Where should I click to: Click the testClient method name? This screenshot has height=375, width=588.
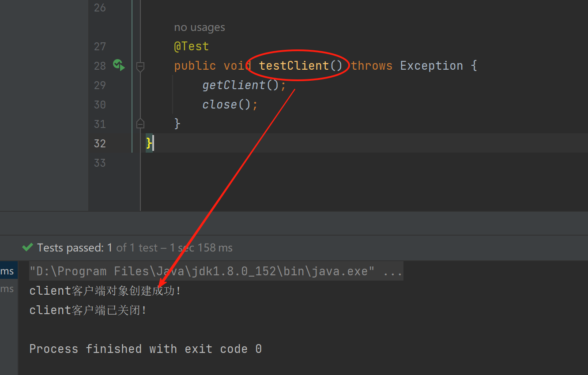click(x=294, y=66)
